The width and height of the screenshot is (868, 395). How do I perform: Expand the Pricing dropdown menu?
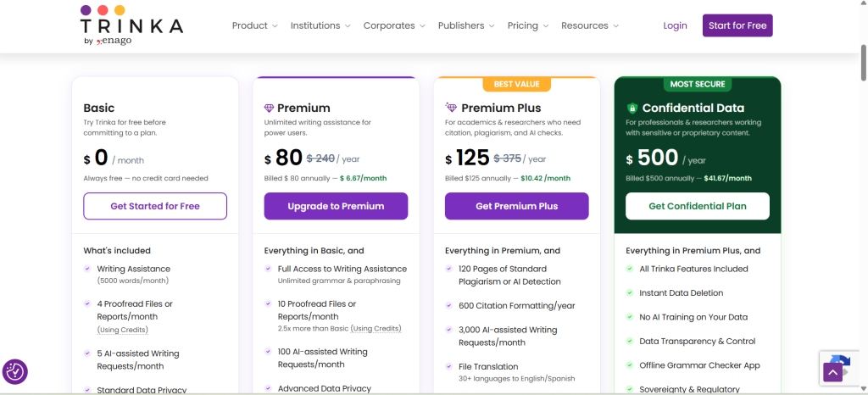click(x=528, y=25)
